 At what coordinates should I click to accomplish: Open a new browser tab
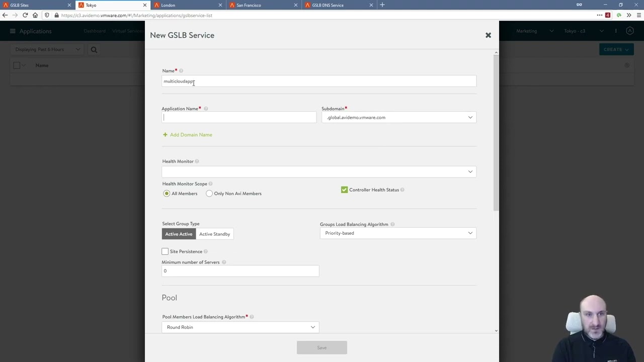(x=382, y=5)
